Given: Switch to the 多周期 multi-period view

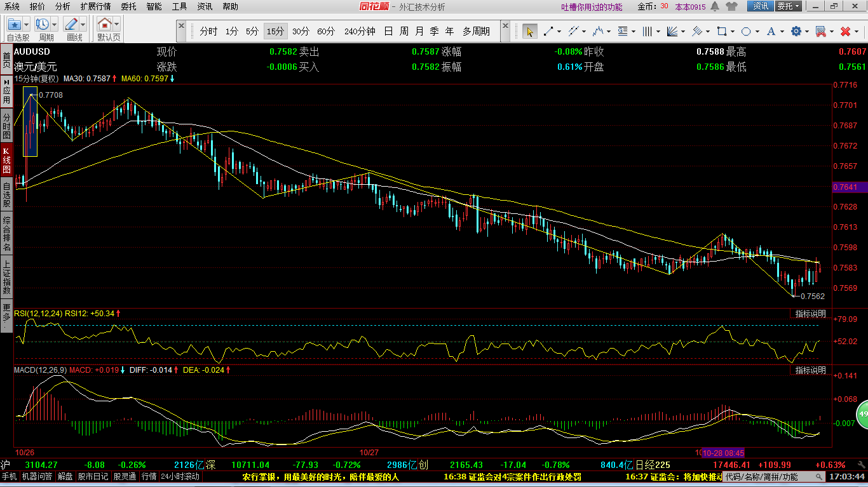Looking at the screenshot, I should [x=477, y=31].
